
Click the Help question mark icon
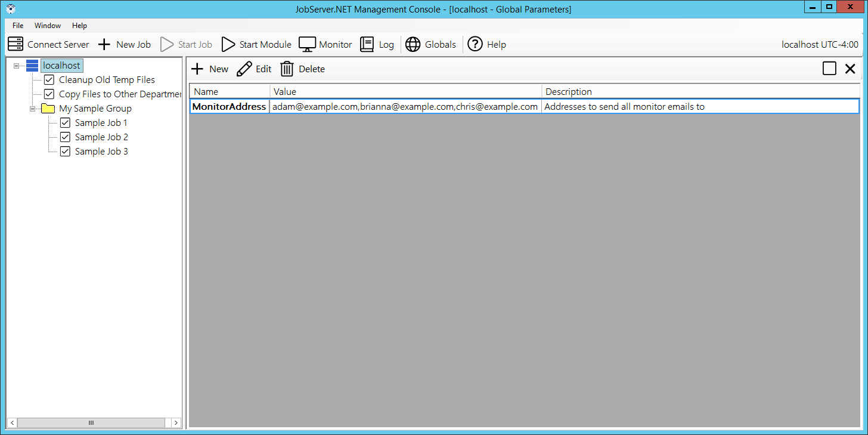click(x=475, y=44)
